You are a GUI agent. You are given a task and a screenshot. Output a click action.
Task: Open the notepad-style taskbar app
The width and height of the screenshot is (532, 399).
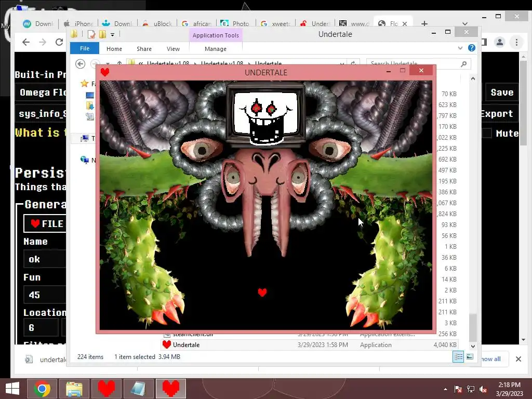click(139, 389)
